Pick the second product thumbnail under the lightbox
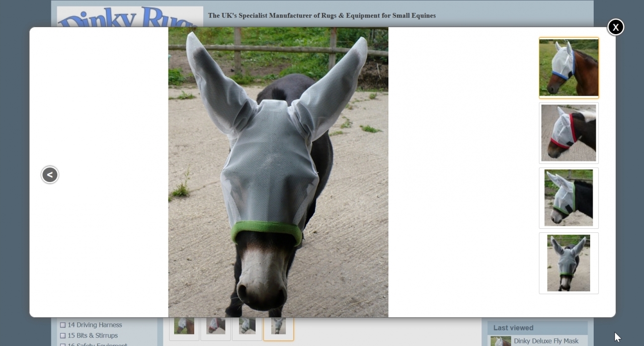This screenshot has width=644, height=346. tap(216, 326)
